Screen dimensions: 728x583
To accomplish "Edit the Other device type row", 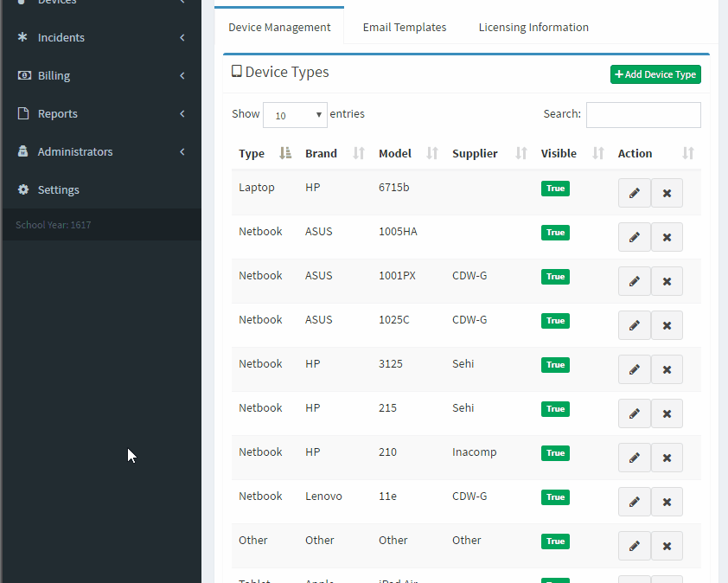I will pos(635,546).
